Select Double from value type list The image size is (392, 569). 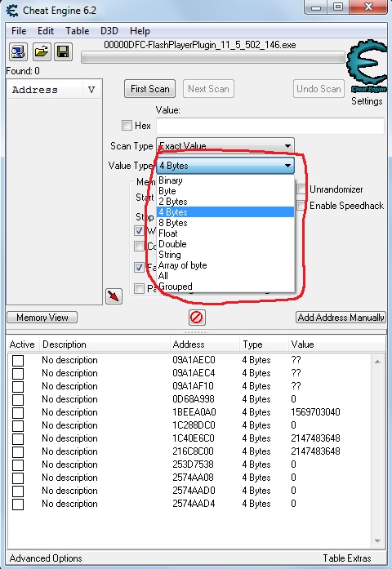click(x=225, y=244)
